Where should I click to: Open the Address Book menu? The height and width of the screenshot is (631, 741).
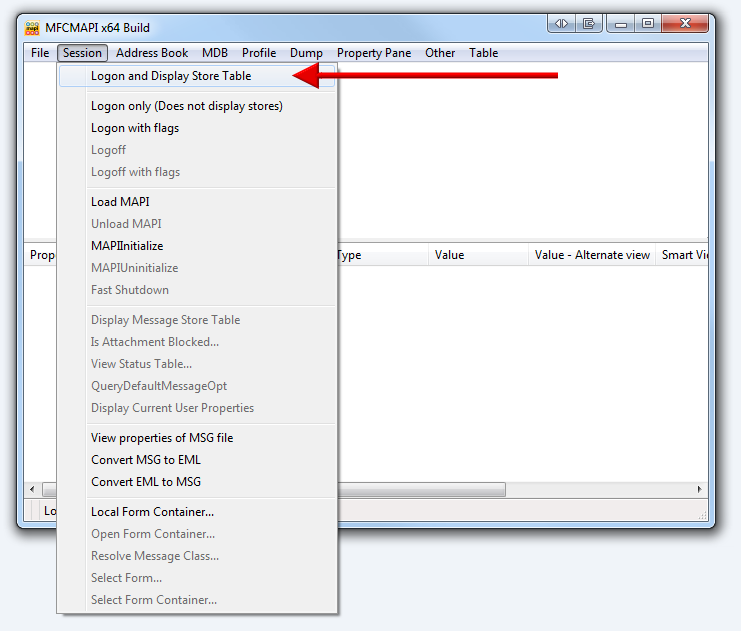click(152, 53)
